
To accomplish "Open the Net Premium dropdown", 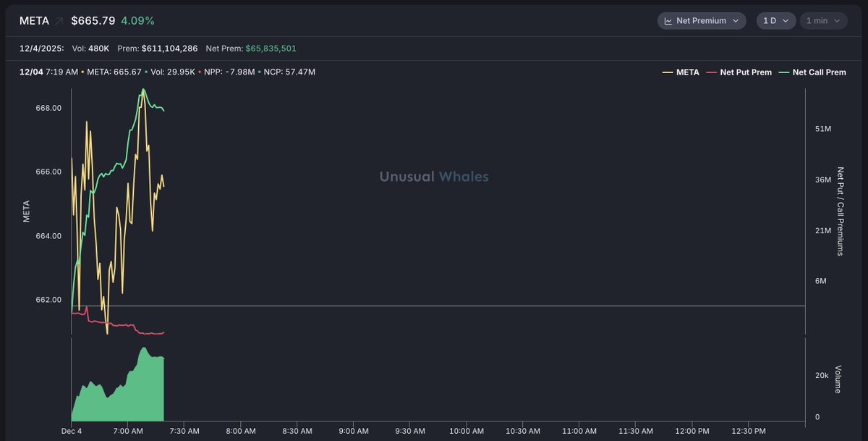I will [x=702, y=21].
